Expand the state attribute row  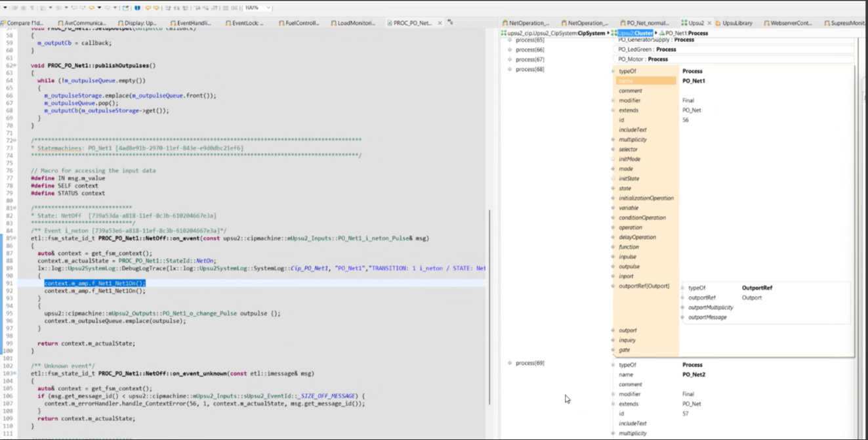[614, 188]
